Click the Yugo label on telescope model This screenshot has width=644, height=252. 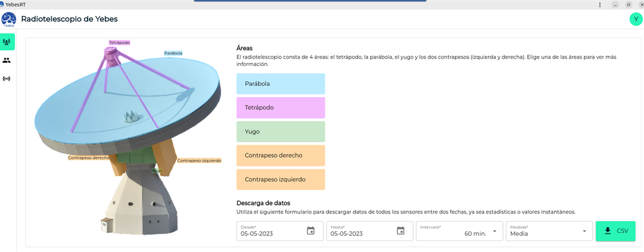tap(157, 170)
